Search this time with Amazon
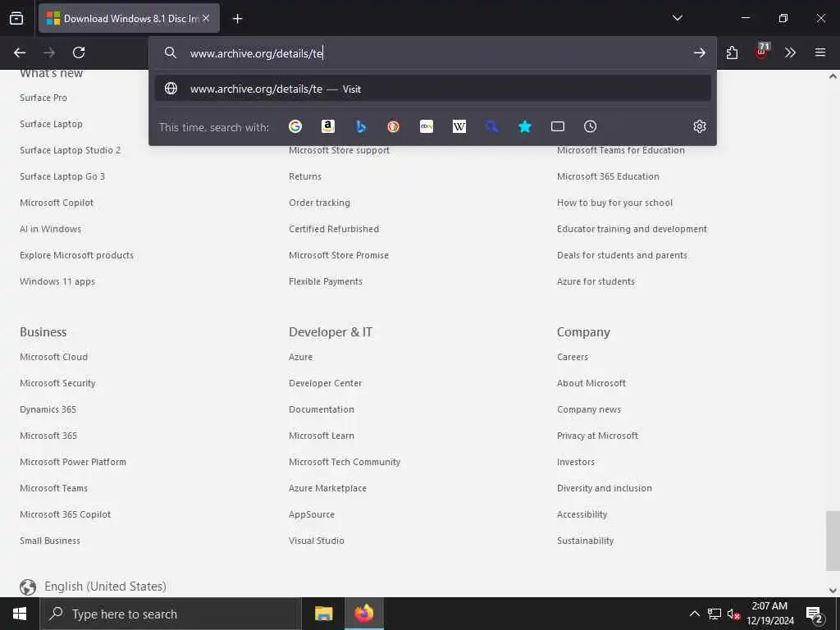 click(x=328, y=126)
